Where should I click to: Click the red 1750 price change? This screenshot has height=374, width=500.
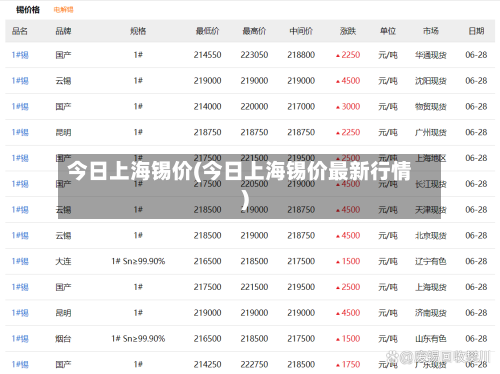click(x=348, y=364)
